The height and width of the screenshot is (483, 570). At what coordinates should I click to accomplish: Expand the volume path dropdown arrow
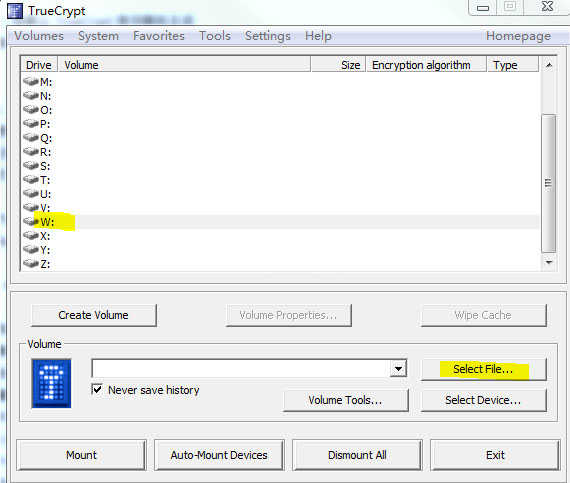pos(398,369)
